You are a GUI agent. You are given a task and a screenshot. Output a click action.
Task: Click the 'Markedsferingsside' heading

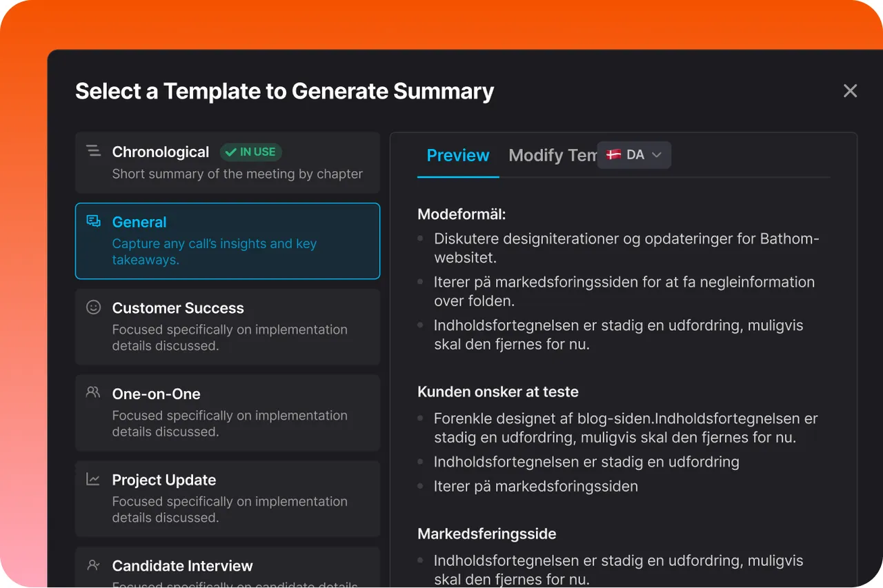(487, 534)
